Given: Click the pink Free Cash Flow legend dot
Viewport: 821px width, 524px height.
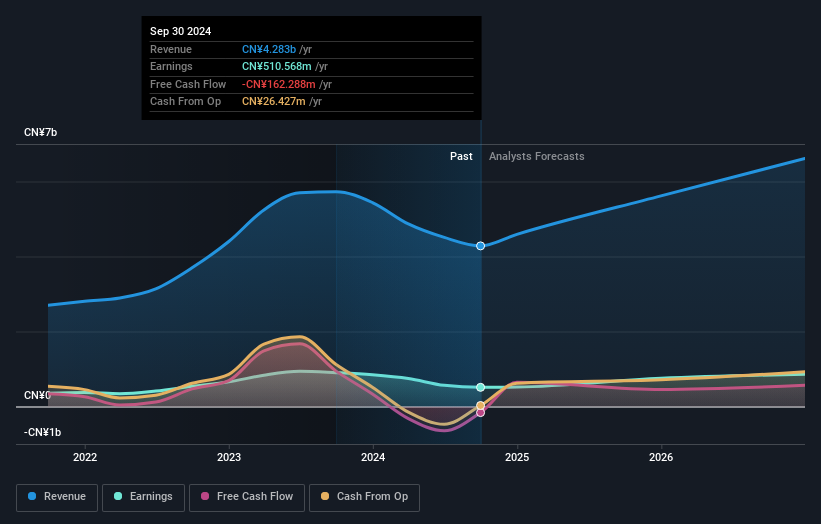Looking at the screenshot, I should coord(205,496).
